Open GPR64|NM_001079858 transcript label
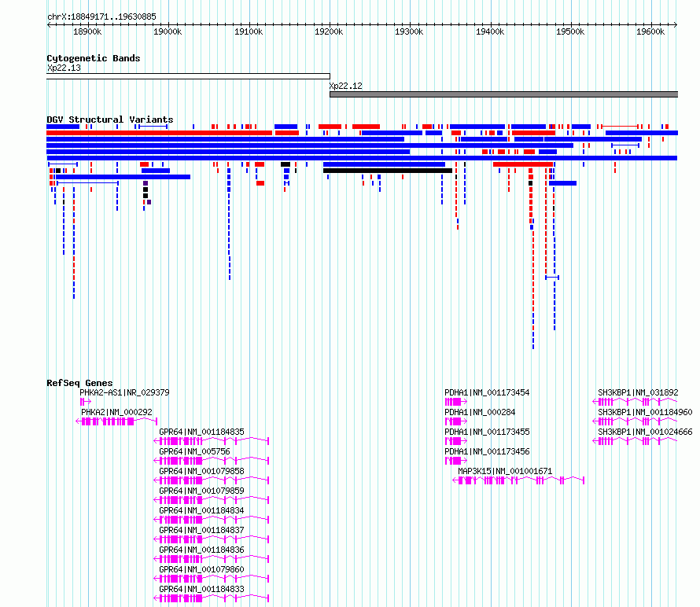Screen dimensions: 700x607 click(202, 471)
